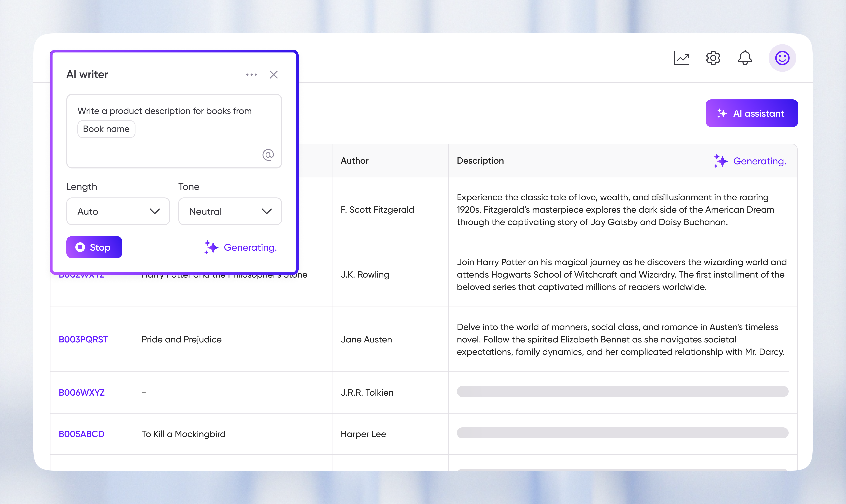This screenshot has width=846, height=504.
Task: Close the AI writer panel
Action: pyautogui.click(x=274, y=75)
